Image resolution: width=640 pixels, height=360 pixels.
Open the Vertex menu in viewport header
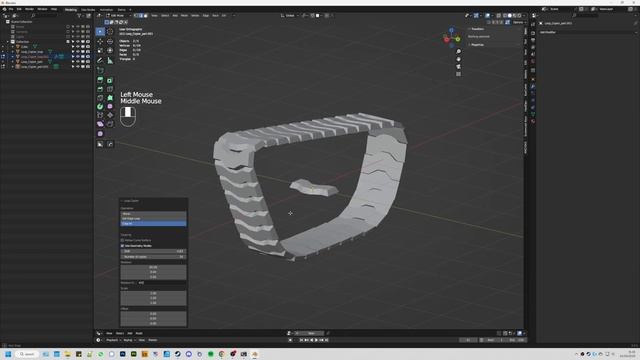195,16
